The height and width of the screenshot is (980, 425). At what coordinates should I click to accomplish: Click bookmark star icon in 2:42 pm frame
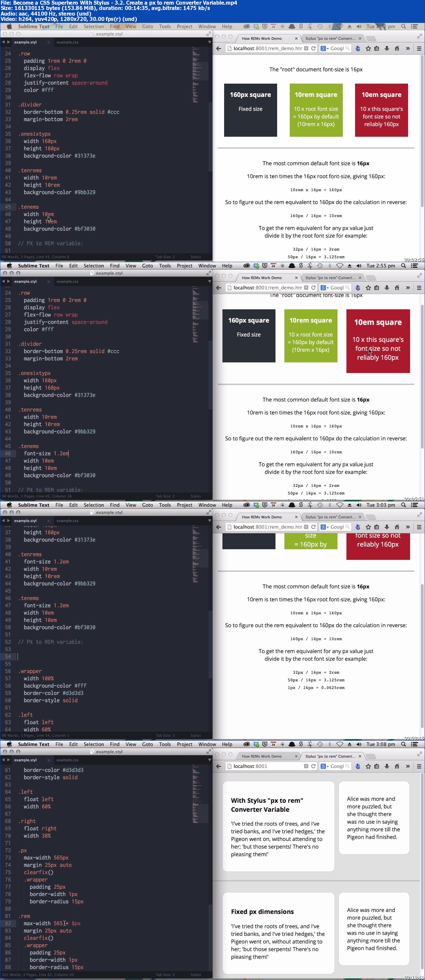point(368,48)
